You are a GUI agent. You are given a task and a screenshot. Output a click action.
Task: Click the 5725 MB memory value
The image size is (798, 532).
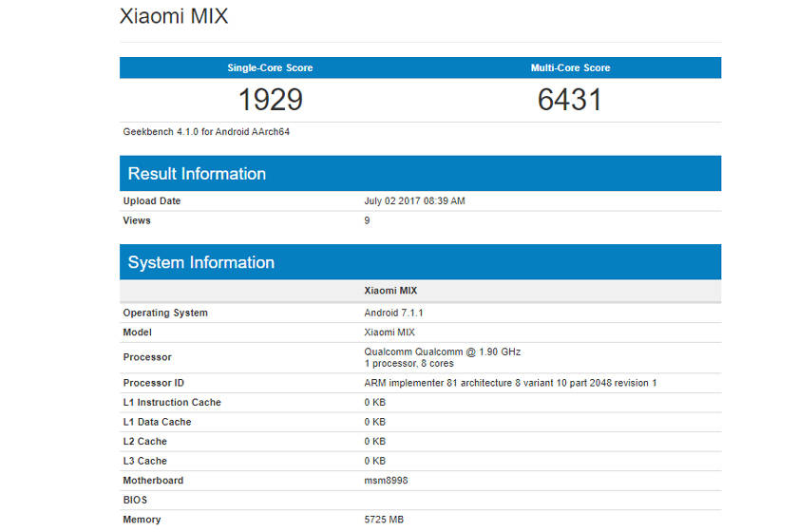pos(384,520)
